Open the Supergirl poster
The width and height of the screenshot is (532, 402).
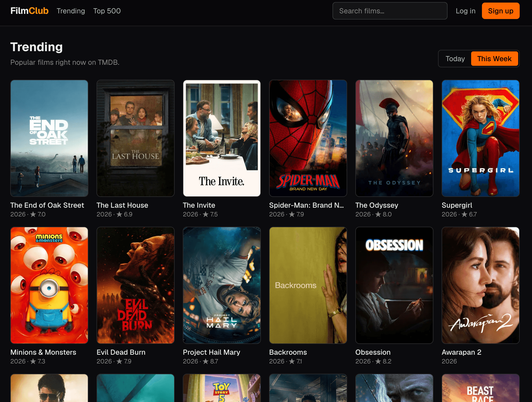click(481, 138)
